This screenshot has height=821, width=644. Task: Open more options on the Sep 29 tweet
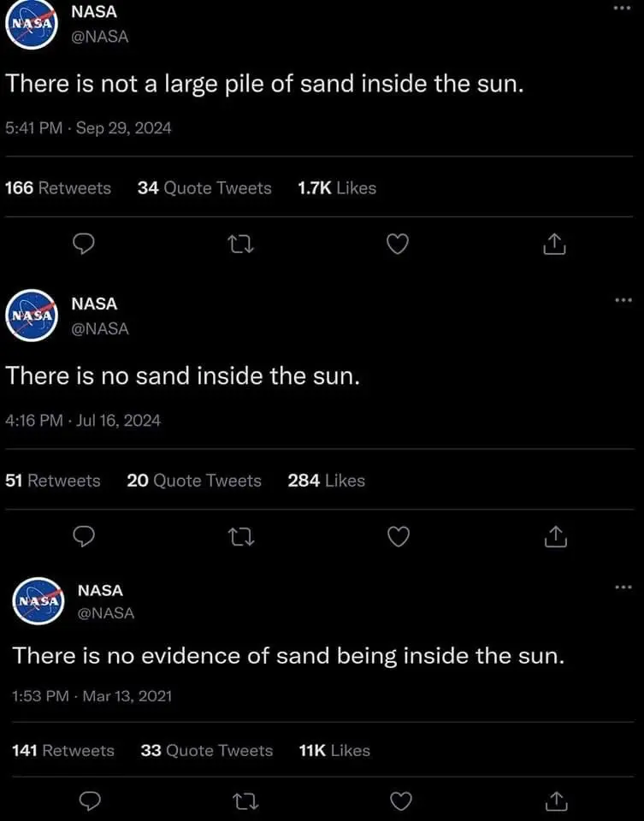tap(622, 9)
